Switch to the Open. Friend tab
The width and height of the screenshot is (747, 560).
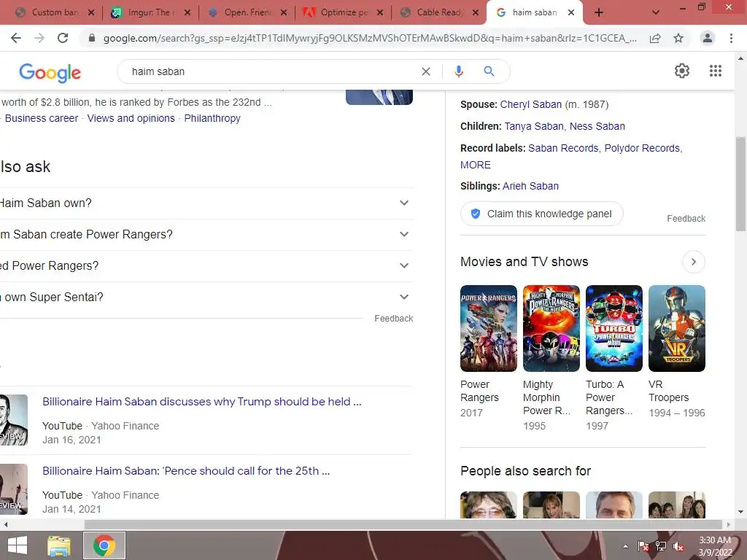point(246,12)
